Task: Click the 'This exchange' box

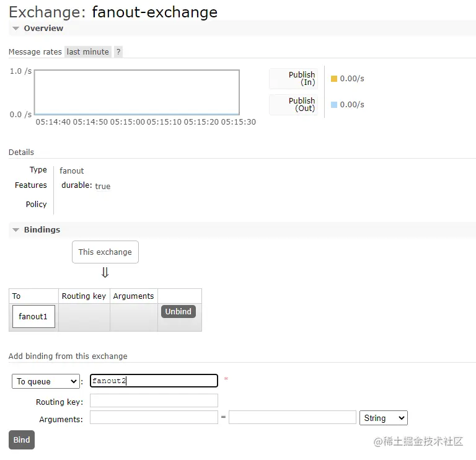Action: click(105, 252)
